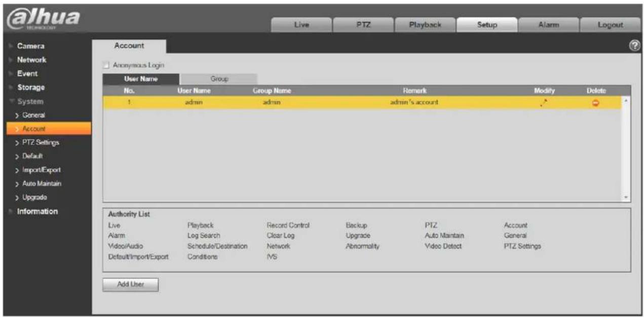The image size is (644, 317).
Task: Open PTZ Settings in sidebar
Action: pos(41,142)
